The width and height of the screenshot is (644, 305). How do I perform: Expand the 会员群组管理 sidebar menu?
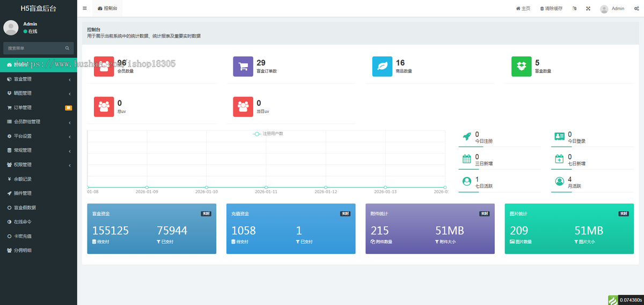click(39, 122)
